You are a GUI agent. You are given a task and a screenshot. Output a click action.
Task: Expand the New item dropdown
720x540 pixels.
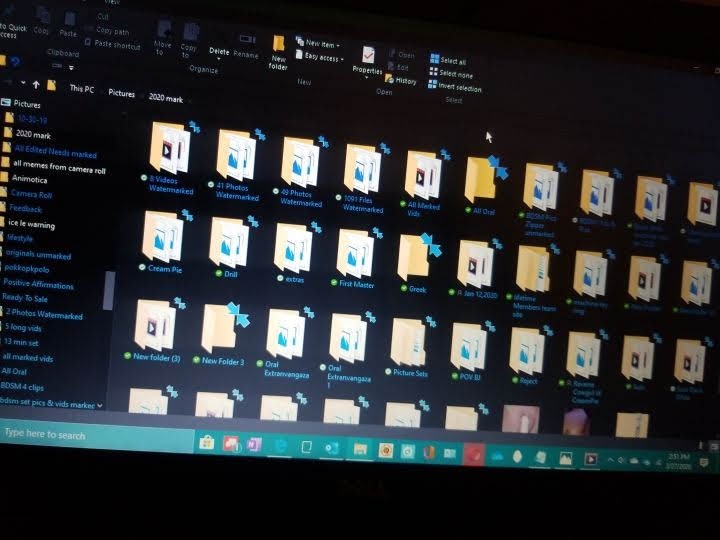[320, 44]
